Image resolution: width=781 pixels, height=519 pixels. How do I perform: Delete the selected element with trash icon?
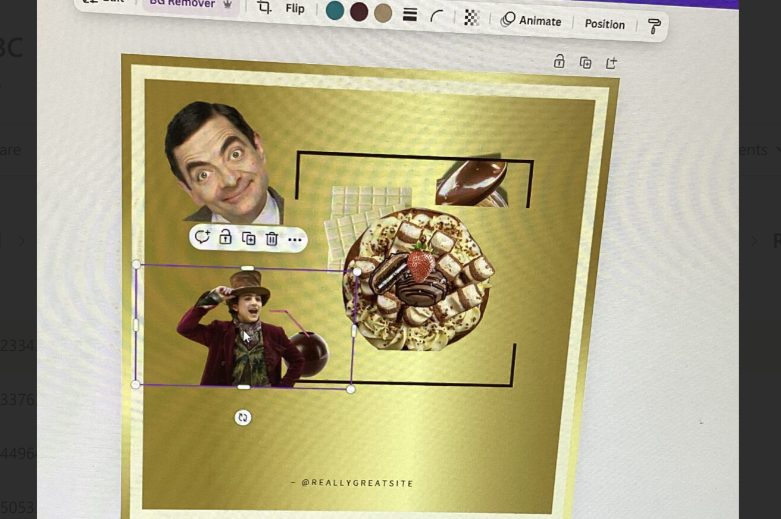tap(271, 239)
